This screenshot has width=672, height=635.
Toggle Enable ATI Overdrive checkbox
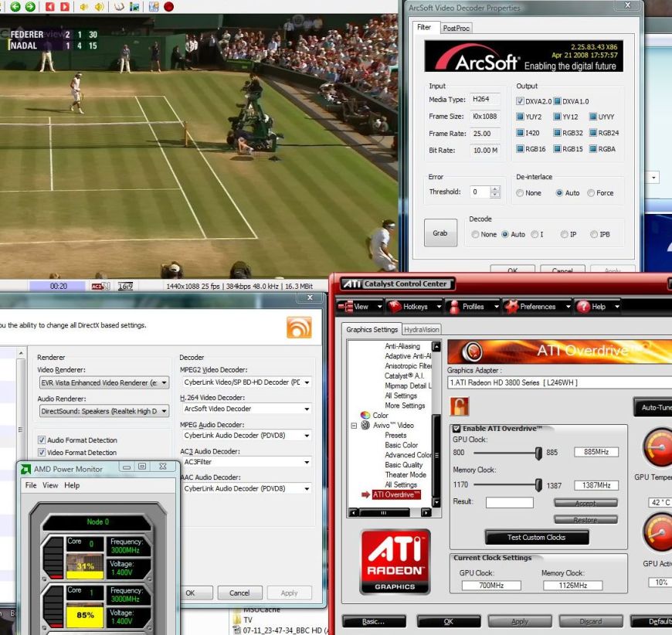[x=456, y=428]
